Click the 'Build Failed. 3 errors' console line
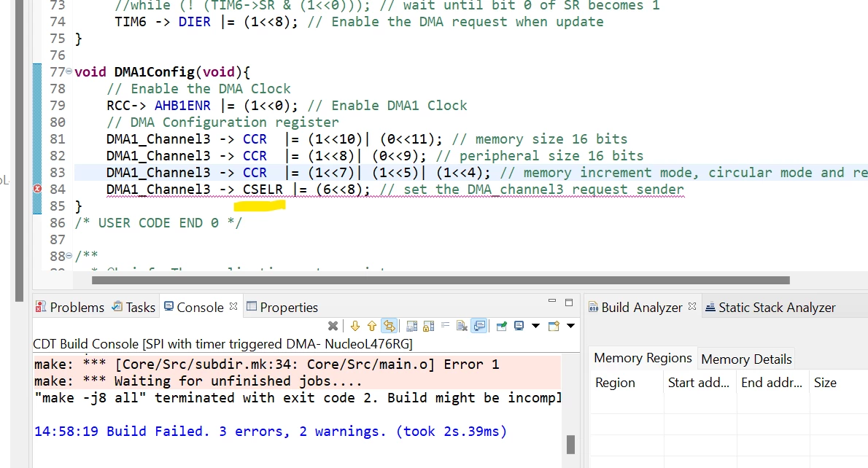The image size is (868, 468). coord(270,431)
